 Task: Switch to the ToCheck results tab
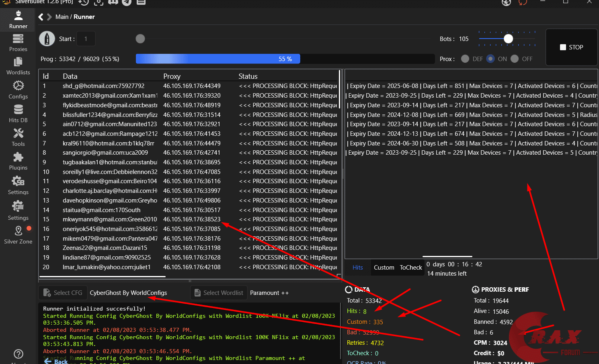pos(411,268)
